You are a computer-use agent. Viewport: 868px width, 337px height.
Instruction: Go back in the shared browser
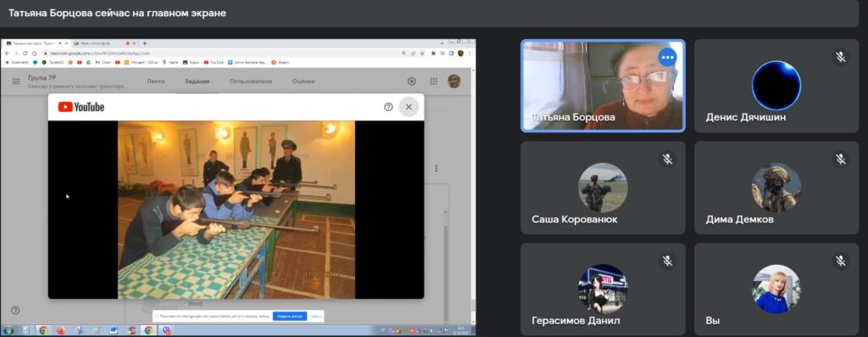coord(7,53)
